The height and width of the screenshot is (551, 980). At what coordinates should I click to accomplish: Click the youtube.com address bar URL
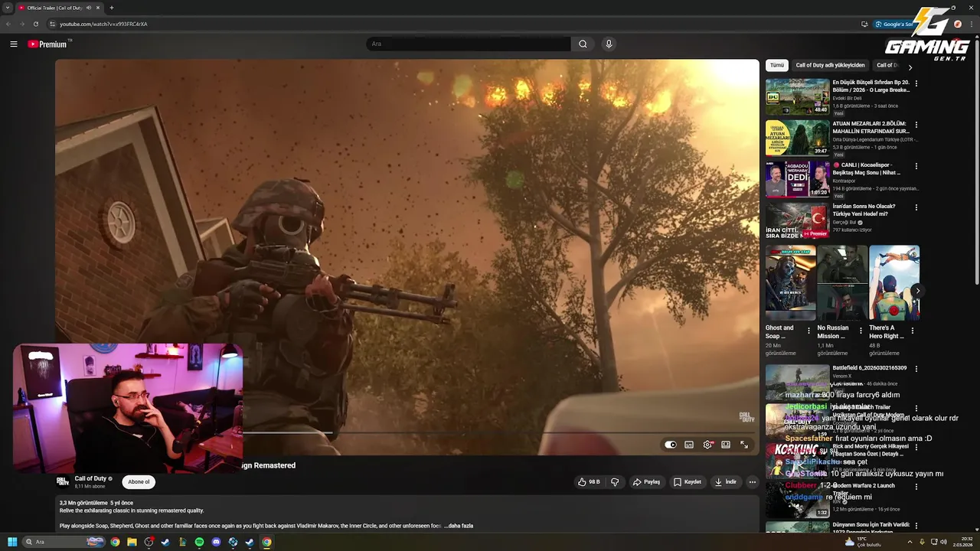click(103, 24)
